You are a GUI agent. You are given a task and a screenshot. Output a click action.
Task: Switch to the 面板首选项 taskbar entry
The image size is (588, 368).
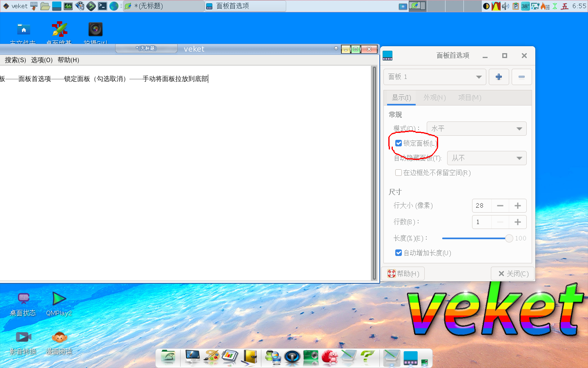tap(245, 6)
